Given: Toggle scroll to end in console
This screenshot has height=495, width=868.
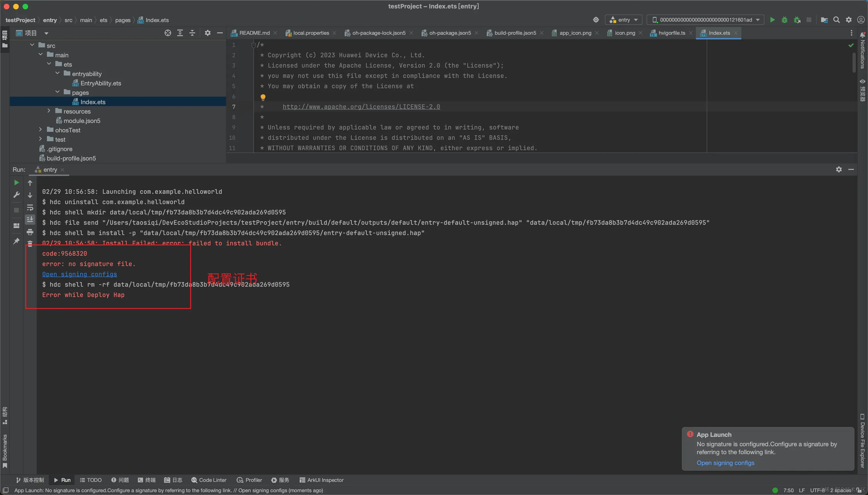Looking at the screenshot, I should pyautogui.click(x=30, y=220).
